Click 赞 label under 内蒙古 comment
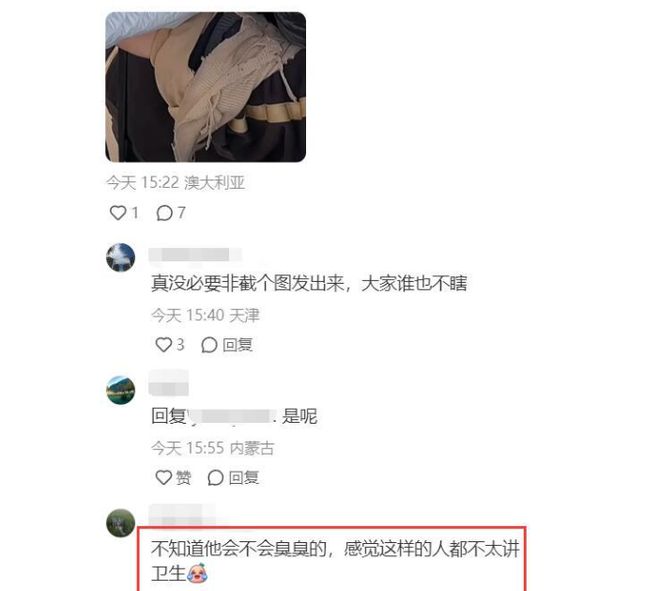The width and height of the screenshot is (660, 591). (184, 478)
